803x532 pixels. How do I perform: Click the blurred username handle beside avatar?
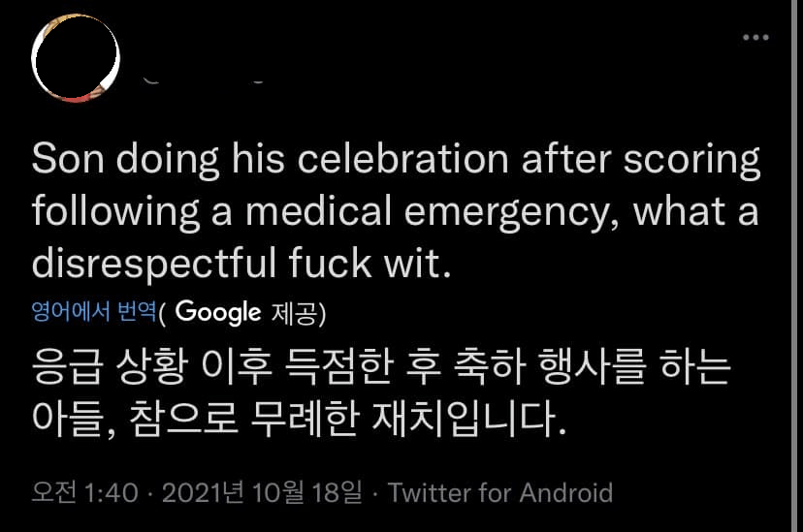click(204, 77)
